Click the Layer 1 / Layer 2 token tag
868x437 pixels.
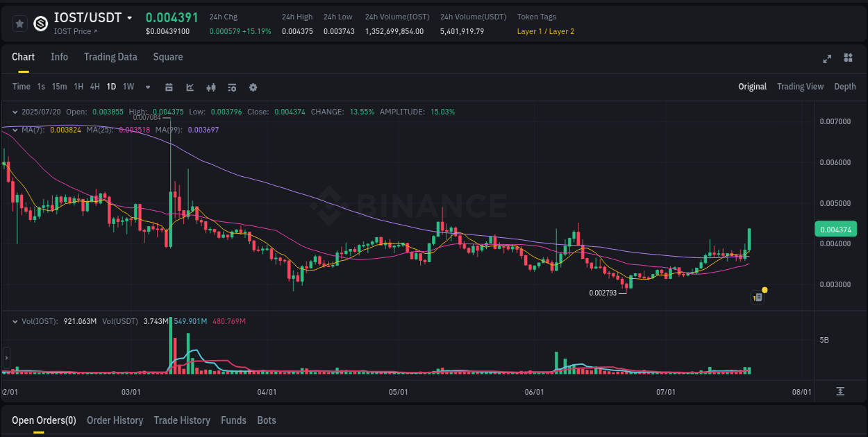[x=545, y=31]
